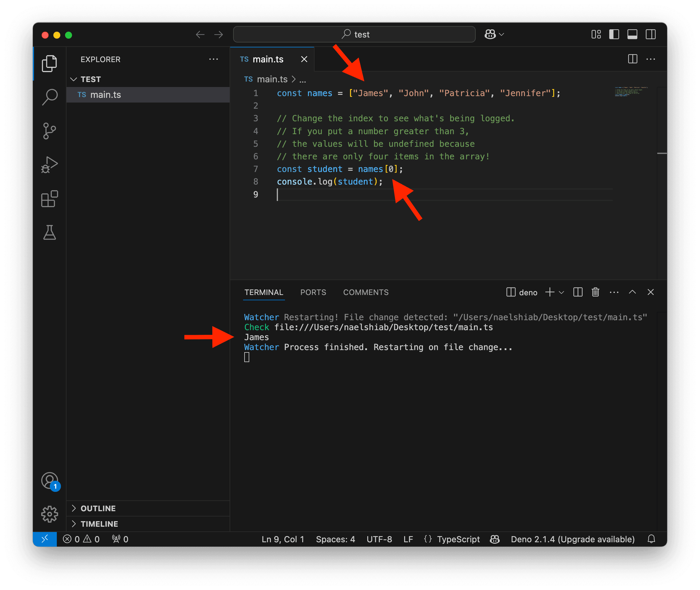
Task: Expand the TIMELINE section
Action: pyautogui.click(x=148, y=524)
